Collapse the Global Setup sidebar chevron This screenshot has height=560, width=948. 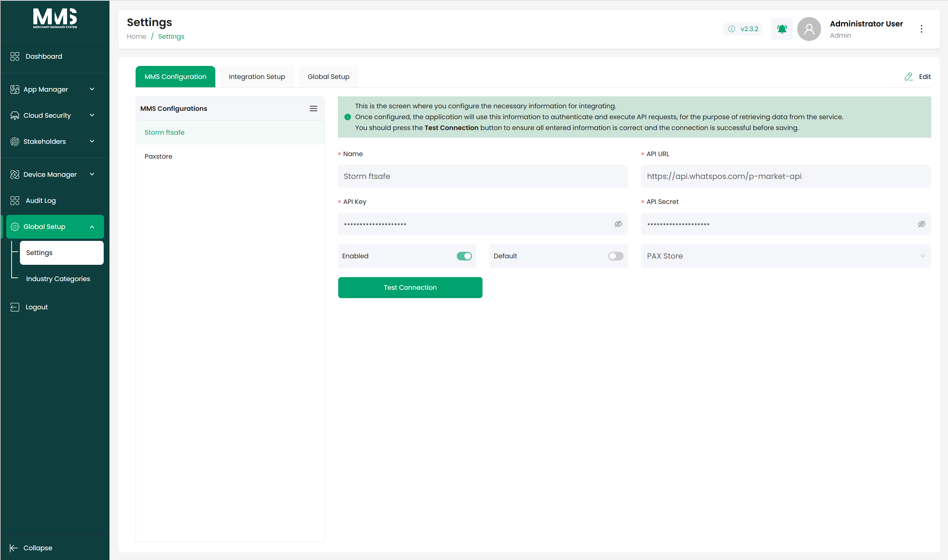[x=92, y=227]
